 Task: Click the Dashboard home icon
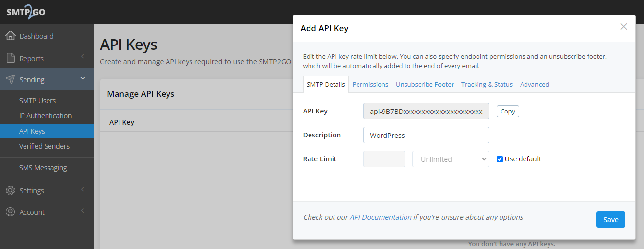point(10,36)
